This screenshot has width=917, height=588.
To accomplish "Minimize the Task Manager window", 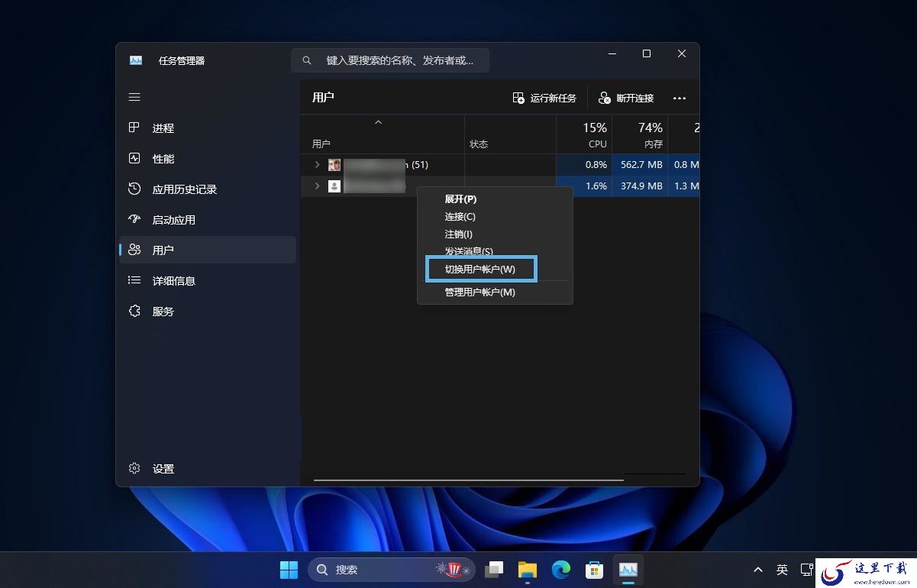I will [x=612, y=53].
